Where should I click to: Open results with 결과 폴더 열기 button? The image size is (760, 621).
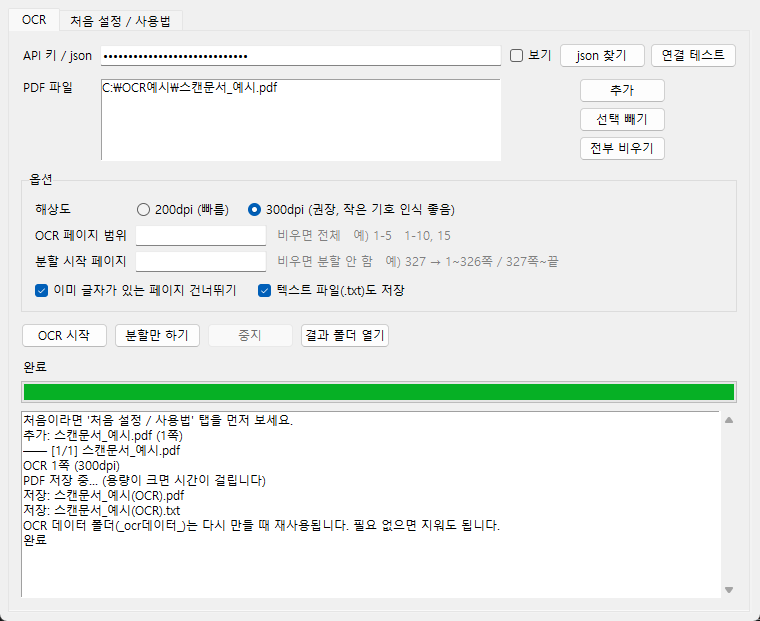(x=345, y=335)
